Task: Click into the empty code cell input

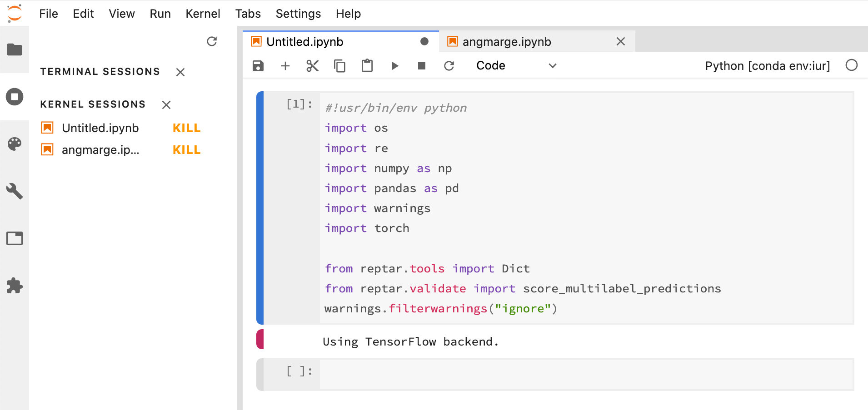Action: point(586,375)
